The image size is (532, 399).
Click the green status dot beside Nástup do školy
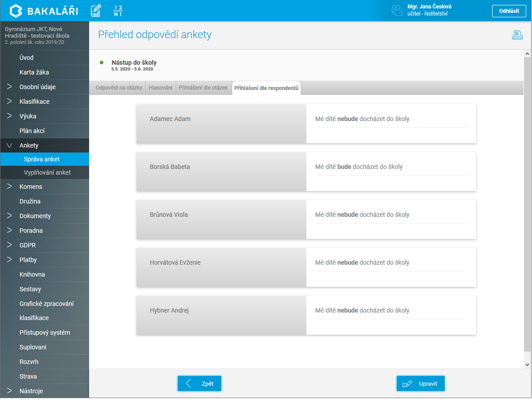click(x=102, y=63)
